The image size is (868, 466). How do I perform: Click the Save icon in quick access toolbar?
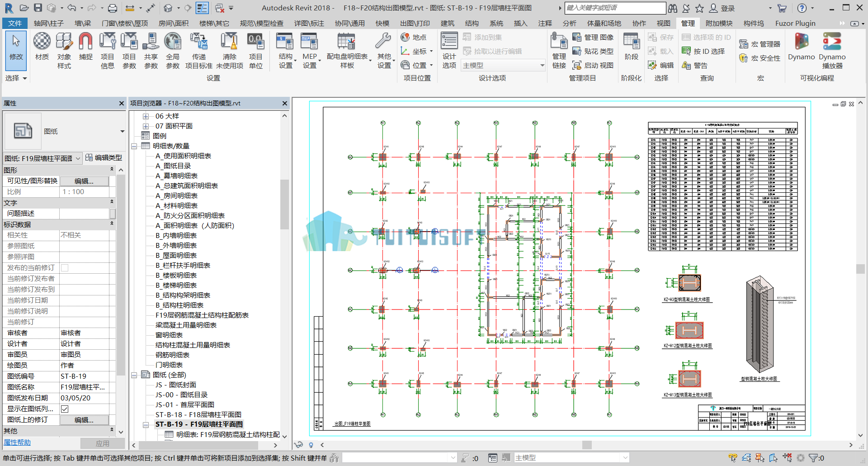point(38,8)
